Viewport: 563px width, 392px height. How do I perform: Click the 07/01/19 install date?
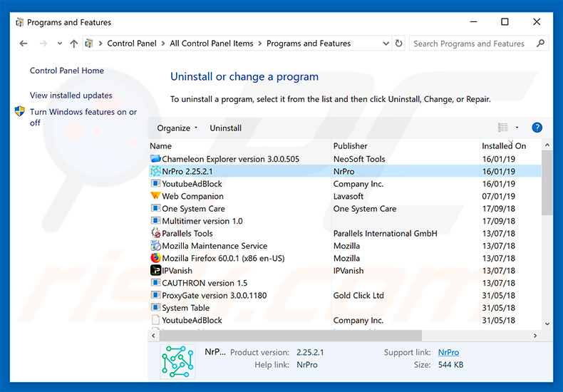[x=498, y=196]
